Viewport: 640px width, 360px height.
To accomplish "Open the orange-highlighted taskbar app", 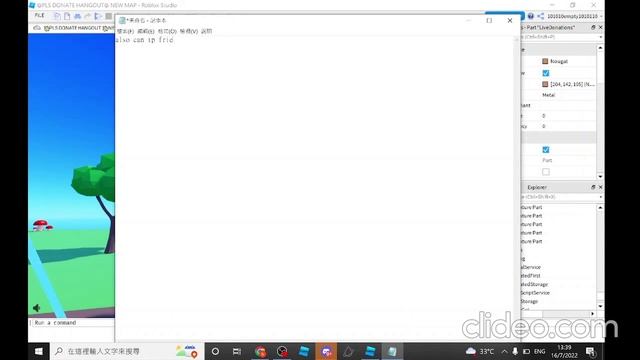I will [x=326, y=351].
